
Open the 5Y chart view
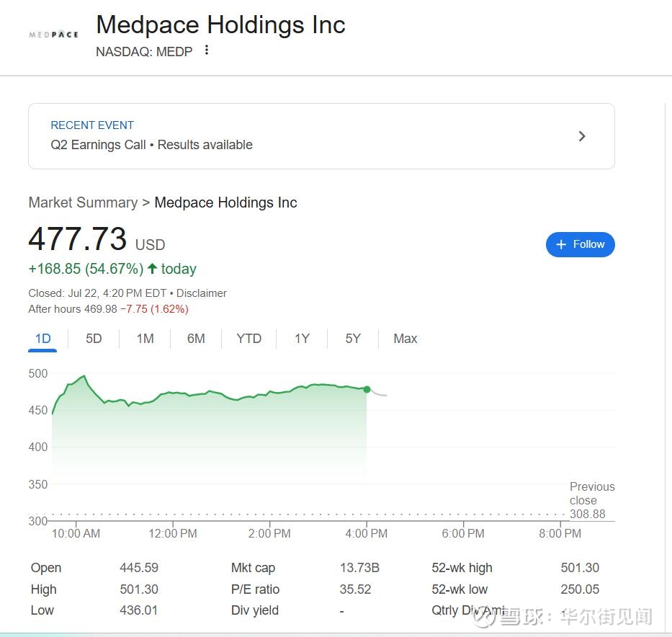tap(353, 339)
